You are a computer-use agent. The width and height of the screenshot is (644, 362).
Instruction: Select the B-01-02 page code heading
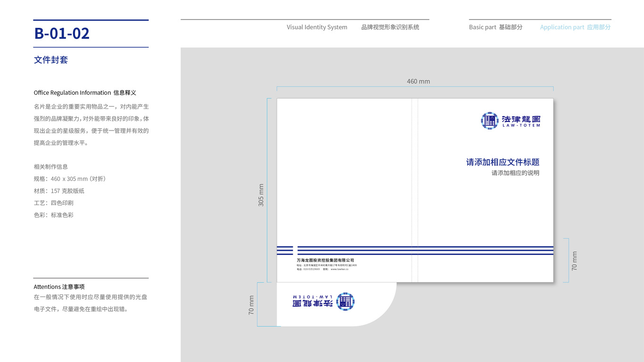point(62,33)
